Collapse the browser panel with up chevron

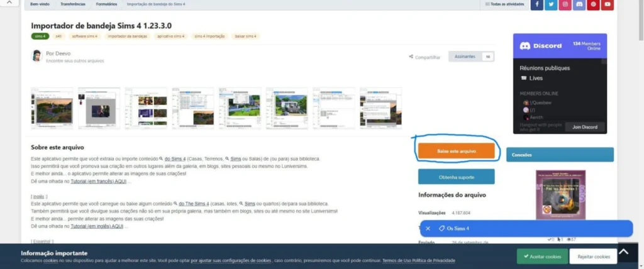[x=10, y=3]
